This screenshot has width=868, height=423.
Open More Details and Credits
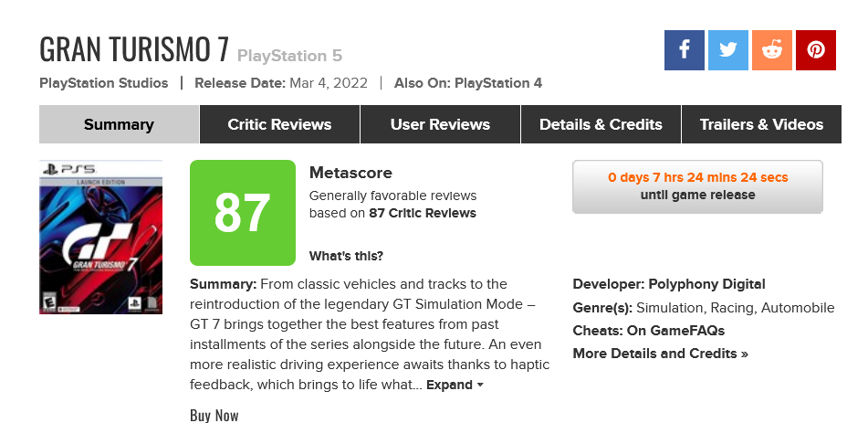[660, 354]
